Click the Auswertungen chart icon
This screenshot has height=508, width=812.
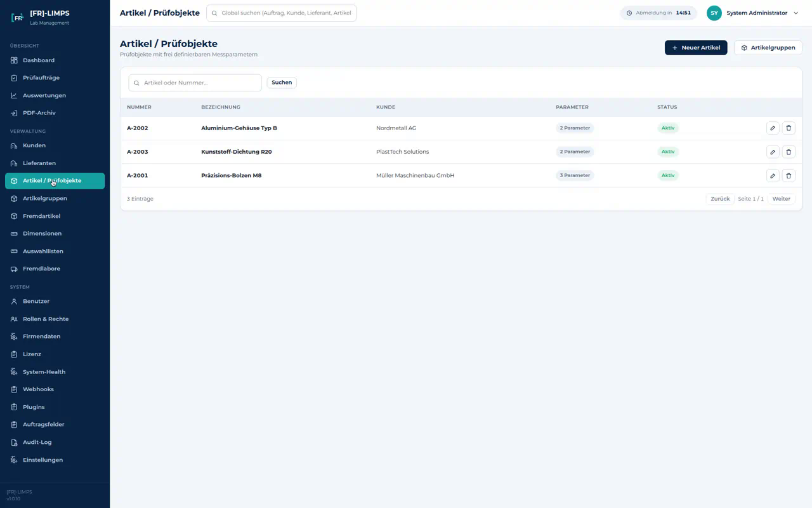coord(14,95)
